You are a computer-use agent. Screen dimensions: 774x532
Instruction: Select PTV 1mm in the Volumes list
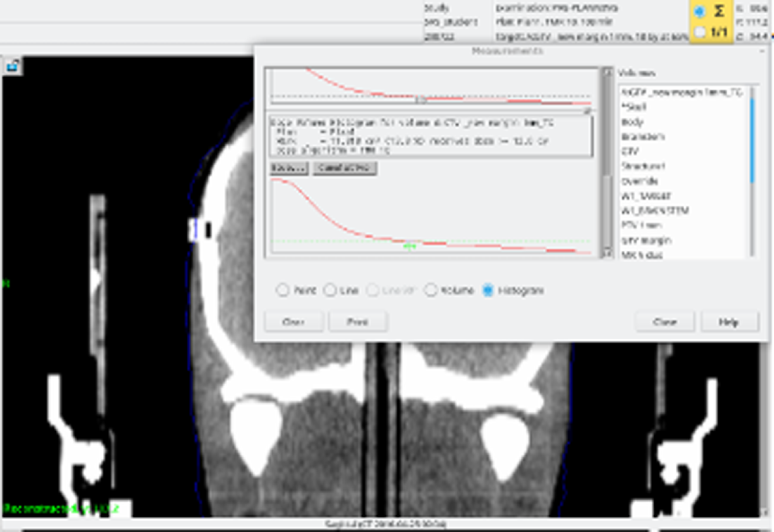pyautogui.click(x=642, y=225)
